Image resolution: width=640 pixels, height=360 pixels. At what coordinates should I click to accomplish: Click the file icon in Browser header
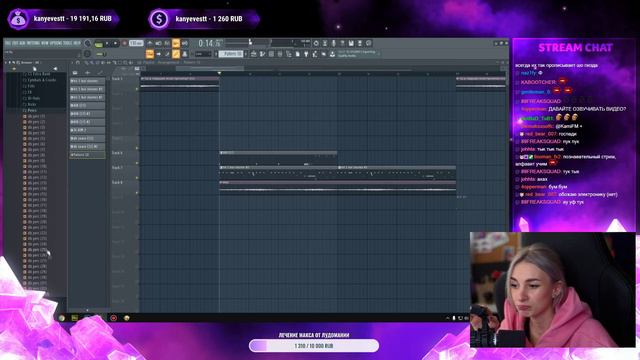click(35, 69)
